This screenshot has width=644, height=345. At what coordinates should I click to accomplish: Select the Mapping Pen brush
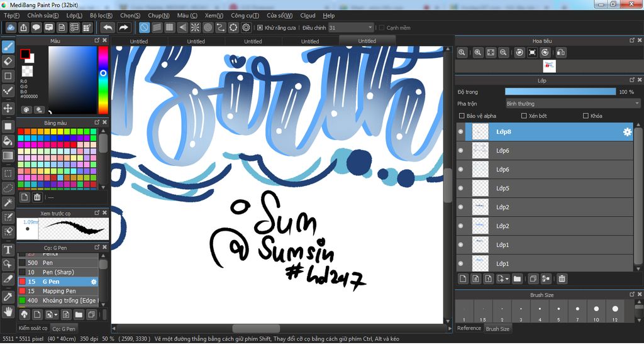point(57,291)
